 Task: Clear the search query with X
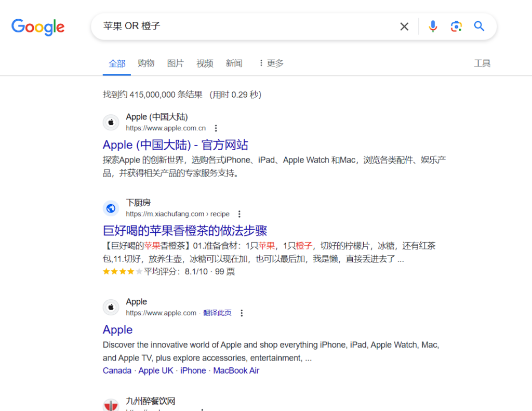[404, 26]
